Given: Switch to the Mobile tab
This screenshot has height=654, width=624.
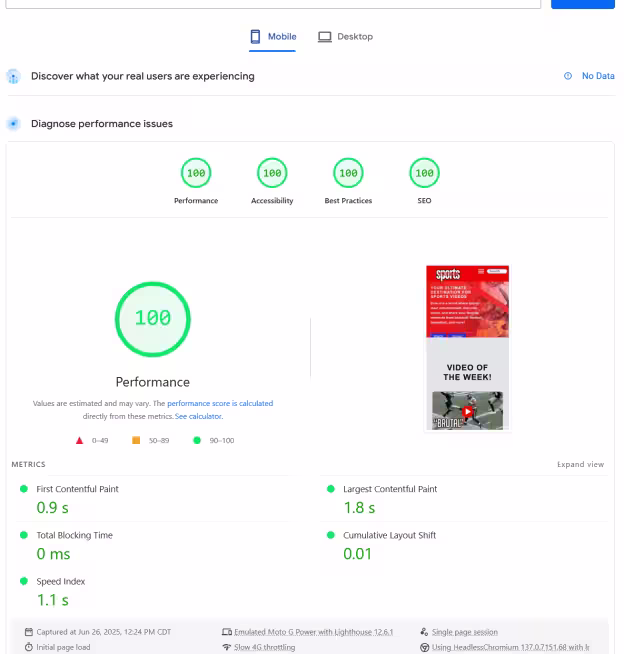Looking at the screenshot, I should [x=273, y=37].
